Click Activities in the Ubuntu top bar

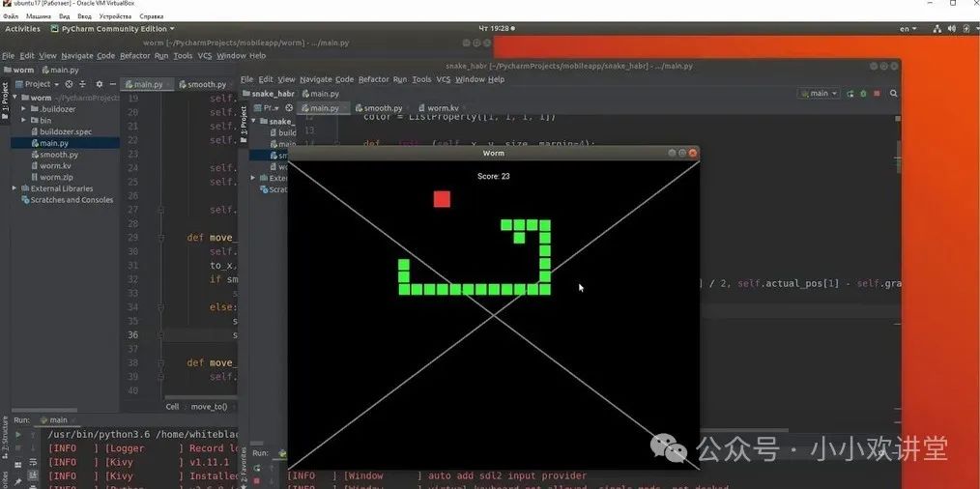tap(22, 29)
